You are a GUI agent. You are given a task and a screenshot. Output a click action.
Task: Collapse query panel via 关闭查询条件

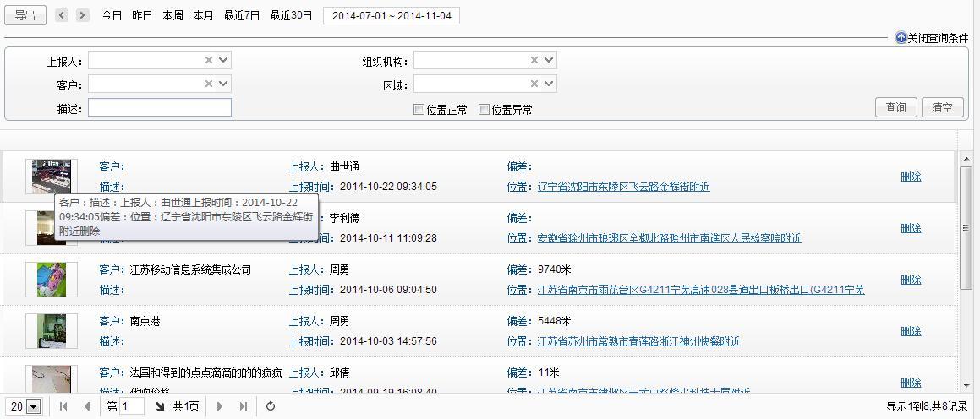coord(938,38)
